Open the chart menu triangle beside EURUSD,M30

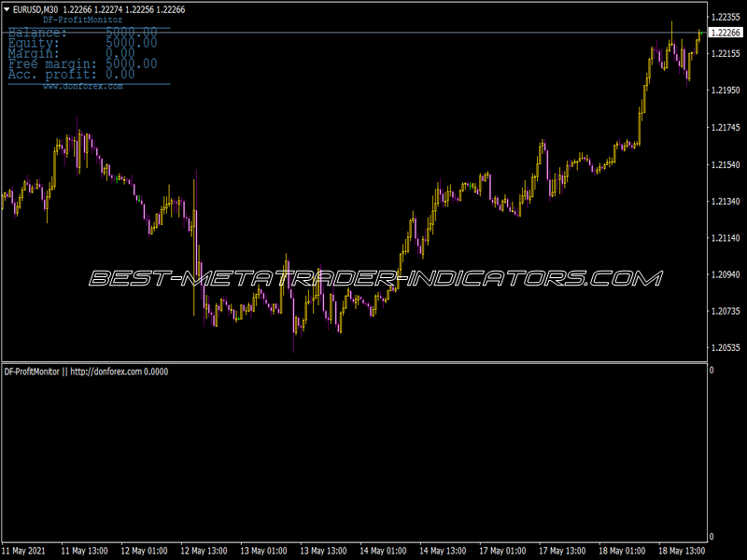point(7,9)
